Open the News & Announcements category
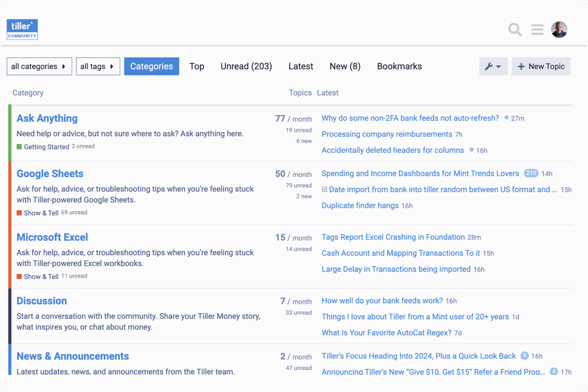Screen dimensions: 588x392 tap(73, 357)
